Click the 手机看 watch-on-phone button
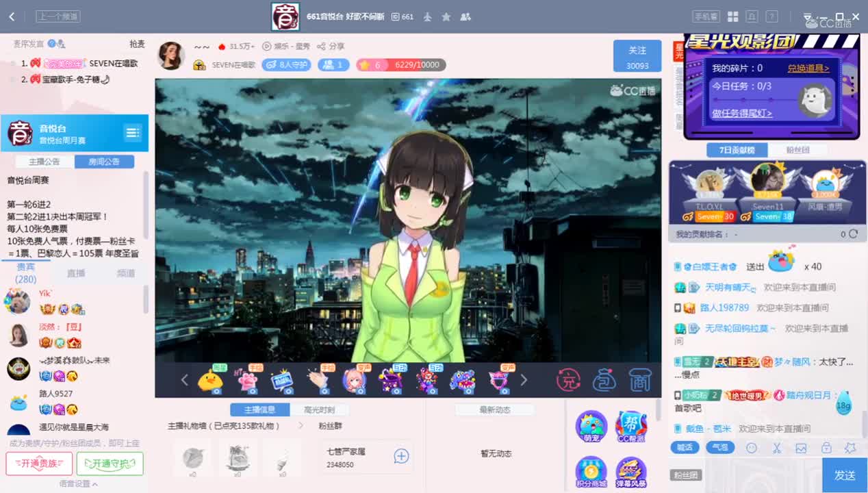 point(706,16)
